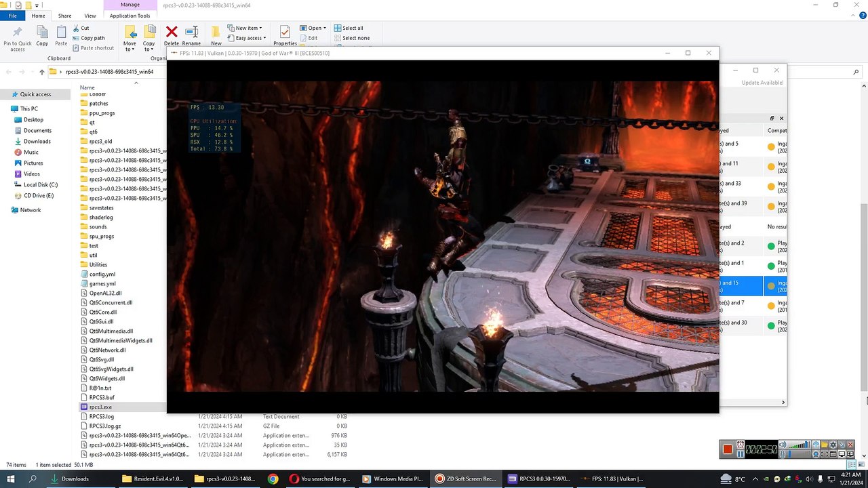This screenshot has height=488, width=868.
Task: Click Cut in the Clipboard group
Action: click(80, 28)
